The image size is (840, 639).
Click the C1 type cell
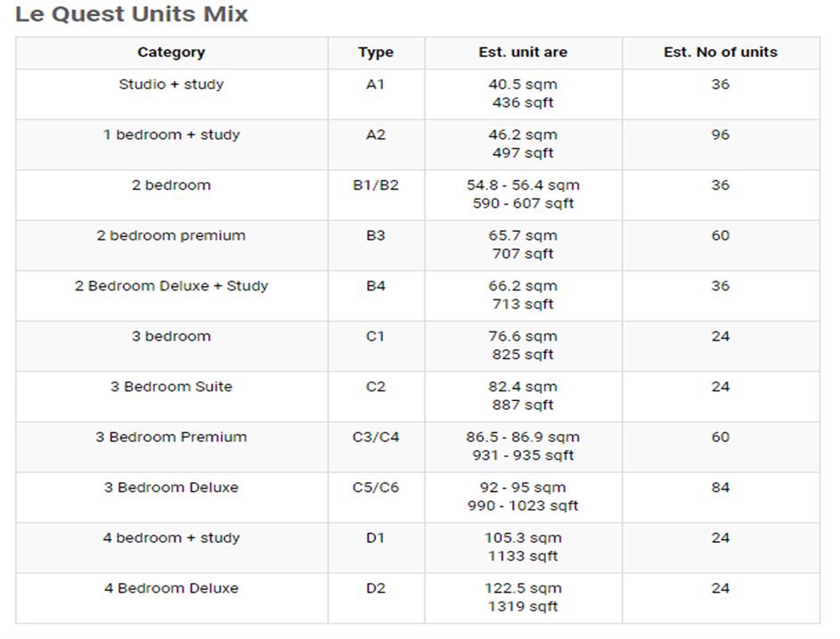(376, 337)
